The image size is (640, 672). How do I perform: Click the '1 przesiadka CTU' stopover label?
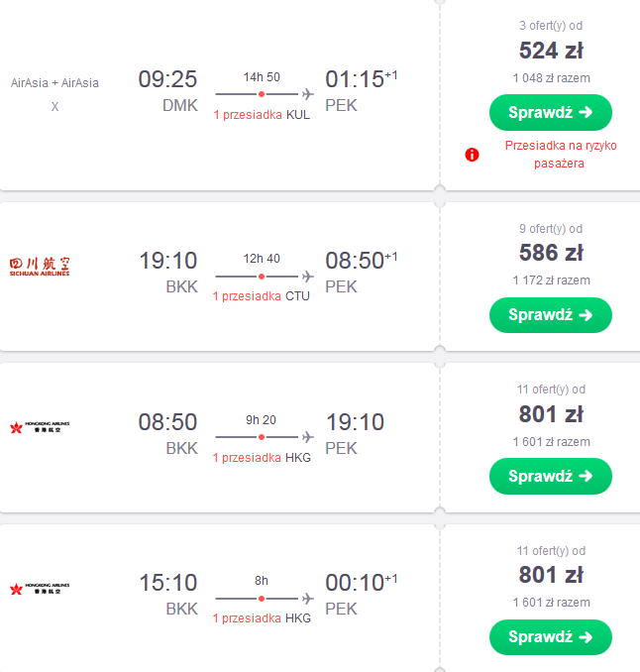pyautogui.click(x=262, y=296)
